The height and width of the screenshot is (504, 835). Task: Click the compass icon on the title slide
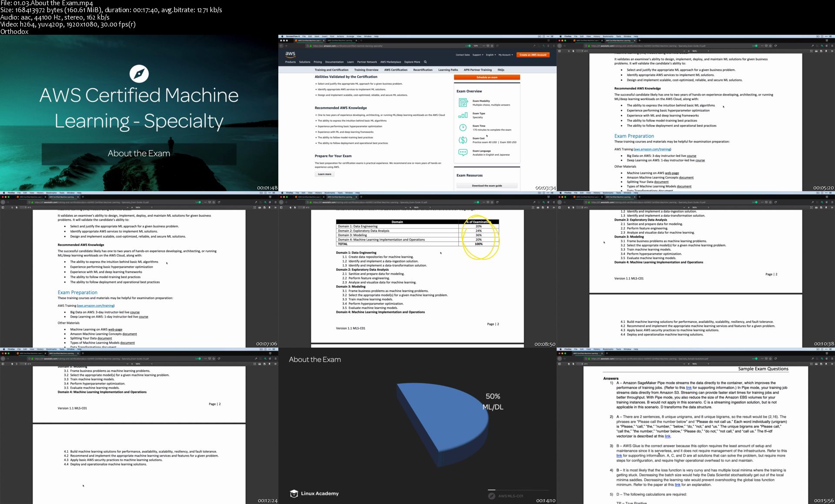point(139,74)
